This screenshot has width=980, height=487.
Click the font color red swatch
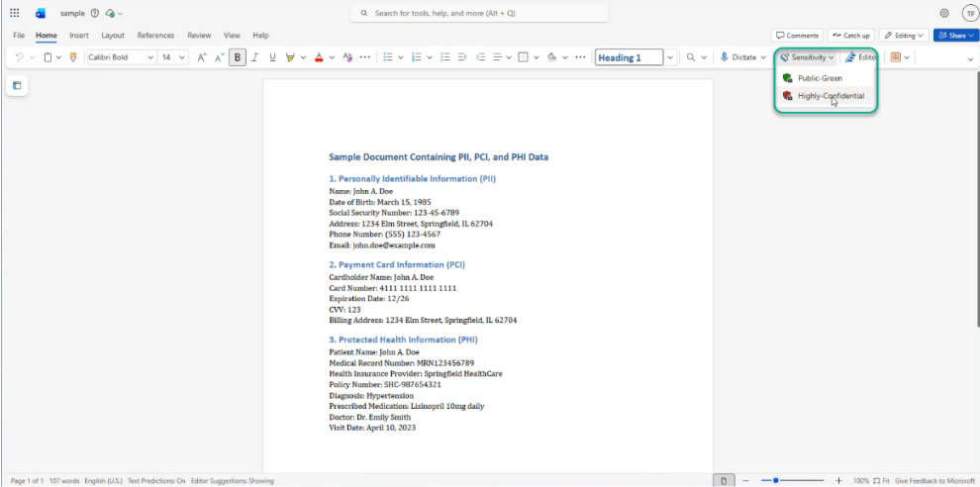319,57
